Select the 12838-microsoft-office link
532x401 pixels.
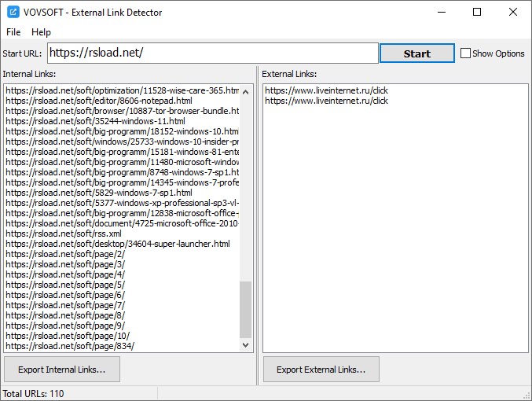[x=122, y=213]
